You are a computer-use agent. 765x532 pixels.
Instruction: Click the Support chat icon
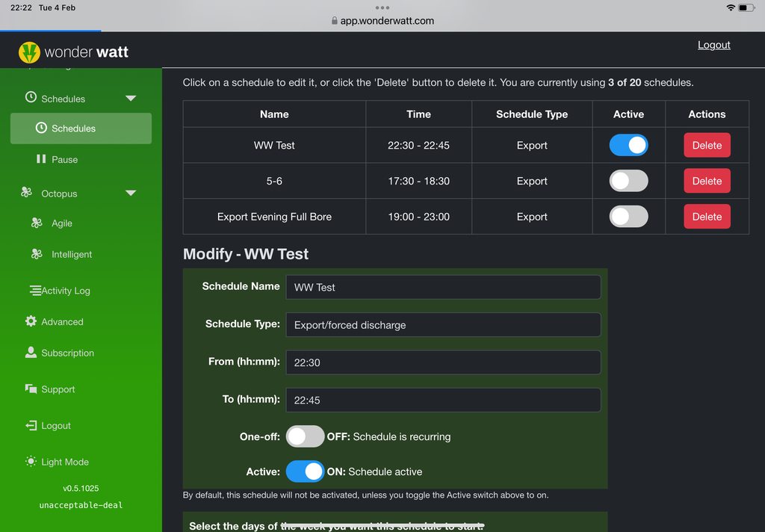tap(31, 389)
